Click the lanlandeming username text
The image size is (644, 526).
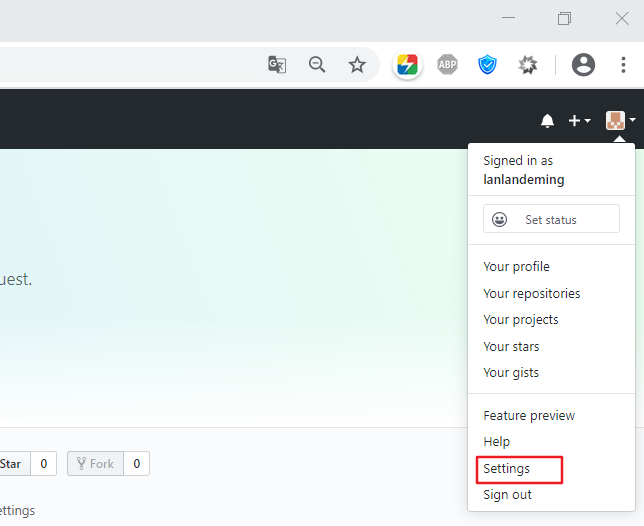pos(524,180)
